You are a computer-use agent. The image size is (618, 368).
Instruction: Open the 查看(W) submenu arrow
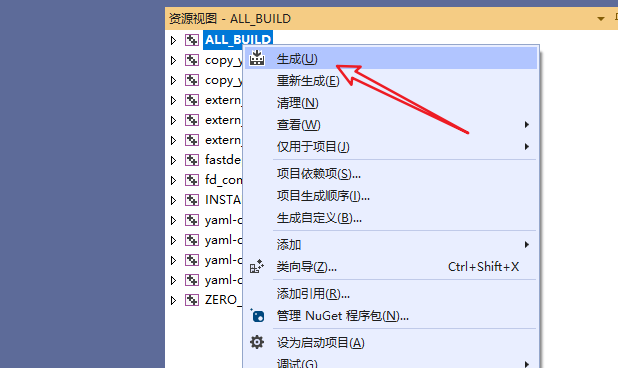click(x=527, y=125)
